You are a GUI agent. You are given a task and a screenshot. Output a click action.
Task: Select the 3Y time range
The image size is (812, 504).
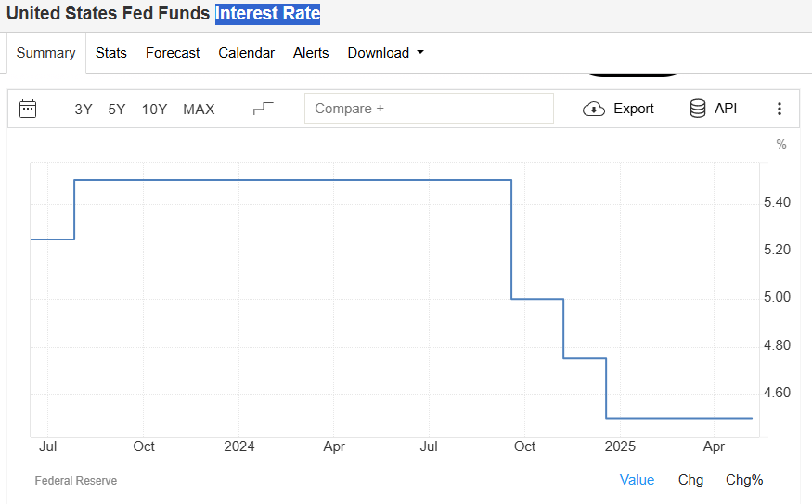[x=84, y=109]
